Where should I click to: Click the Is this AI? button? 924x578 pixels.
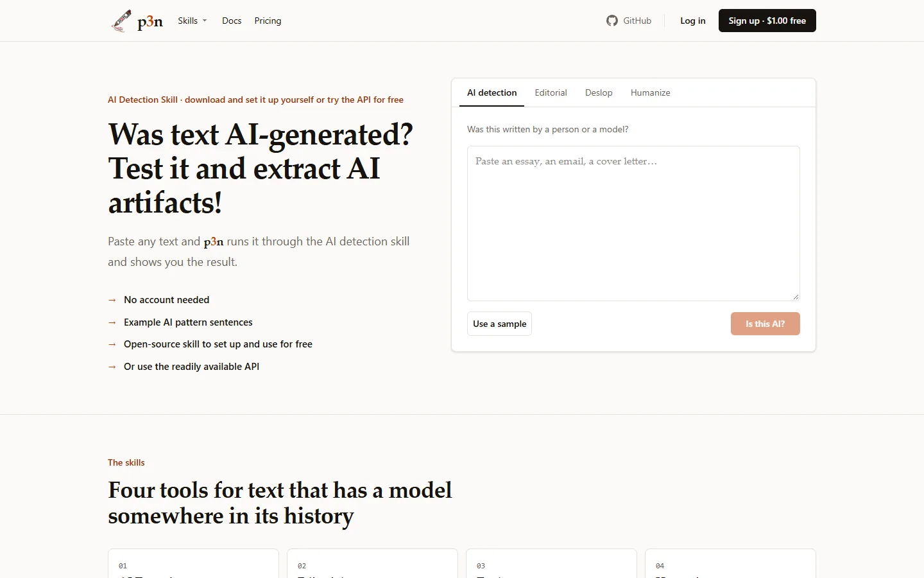(x=766, y=324)
